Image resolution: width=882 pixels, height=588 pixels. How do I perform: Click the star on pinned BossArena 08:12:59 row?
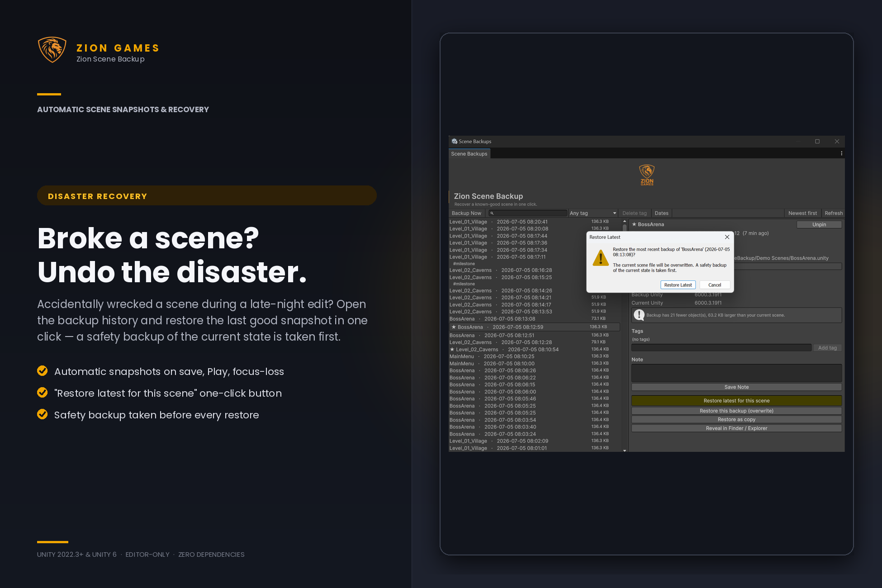click(x=454, y=327)
